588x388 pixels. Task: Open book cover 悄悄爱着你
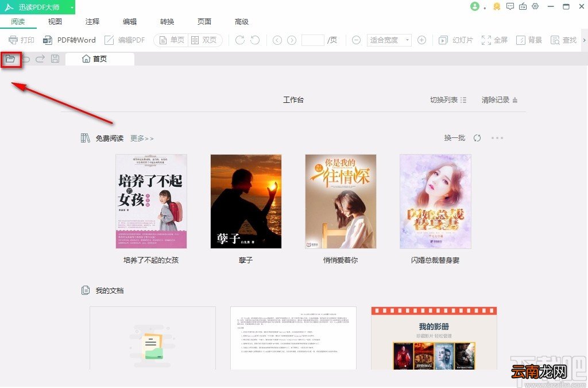(341, 202)
